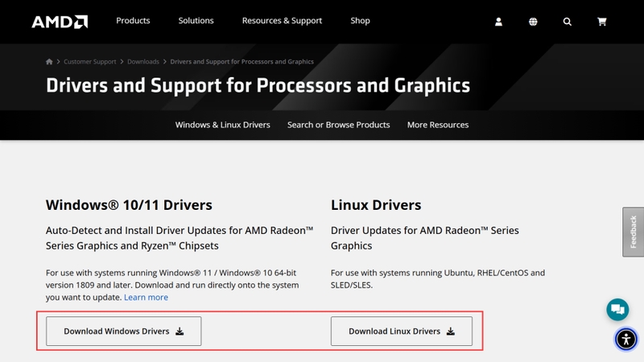Click Download Linux Drivers button
644x362 pixels.
click(402, 331)
